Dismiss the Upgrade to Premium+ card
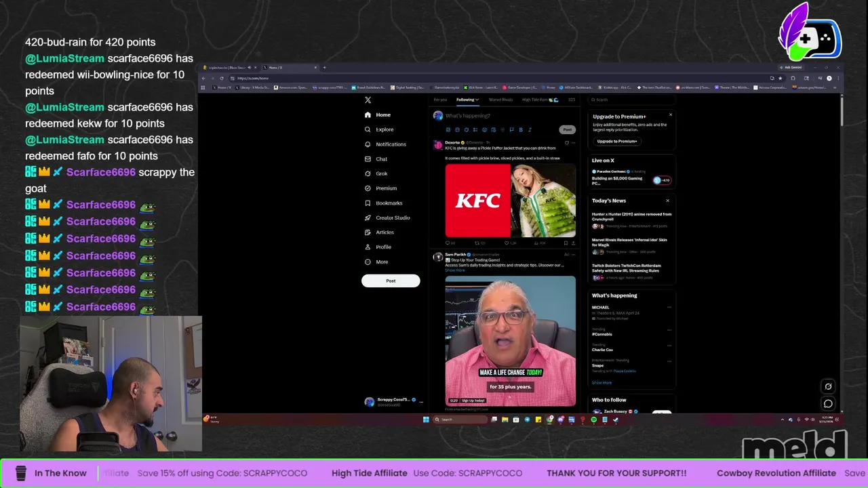This screenshot has width=868, height=488. pyautogui.click(x=671, y=115)
